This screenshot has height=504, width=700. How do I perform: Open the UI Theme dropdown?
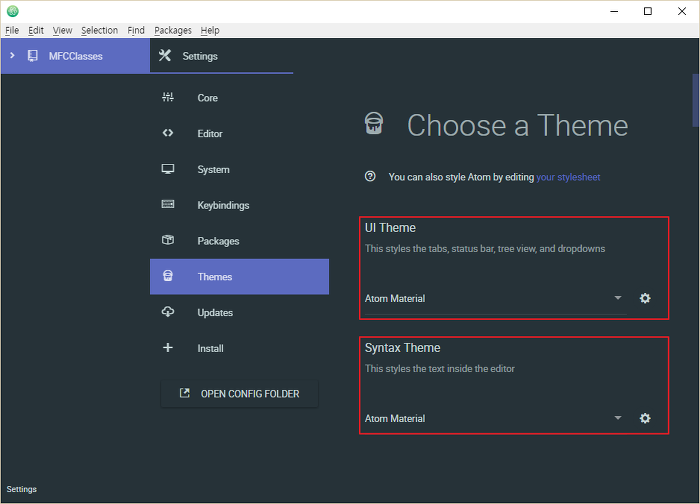pos(496,299)
